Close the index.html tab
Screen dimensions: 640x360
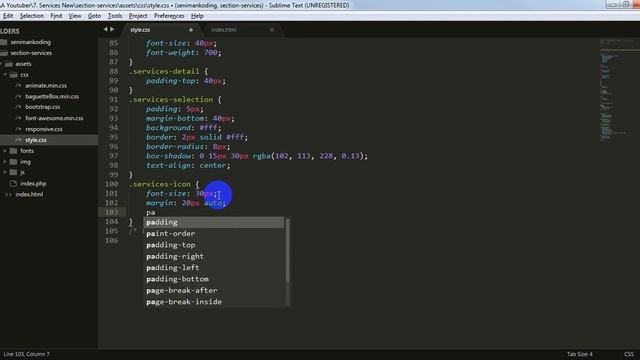tap(272, 30)
